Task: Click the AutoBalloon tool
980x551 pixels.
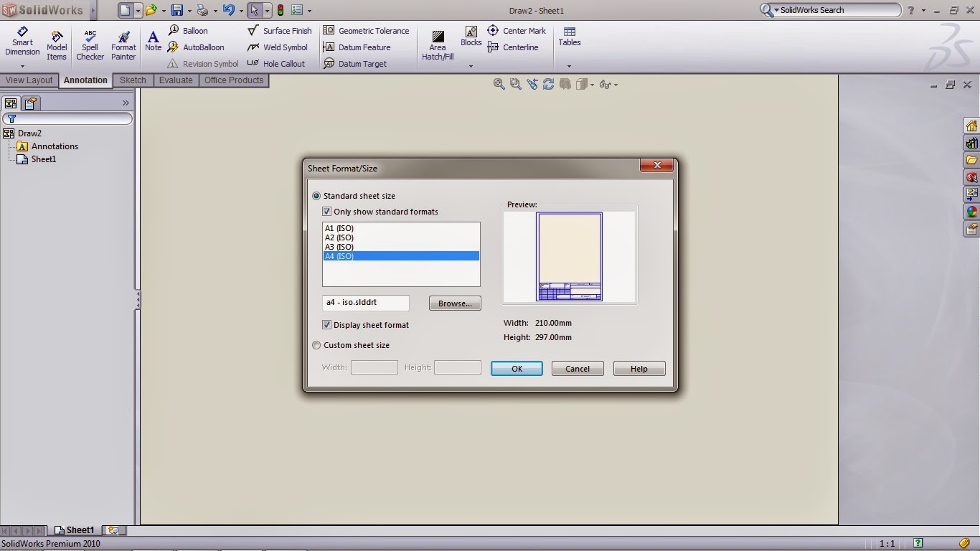Action: tap(196, 47)
